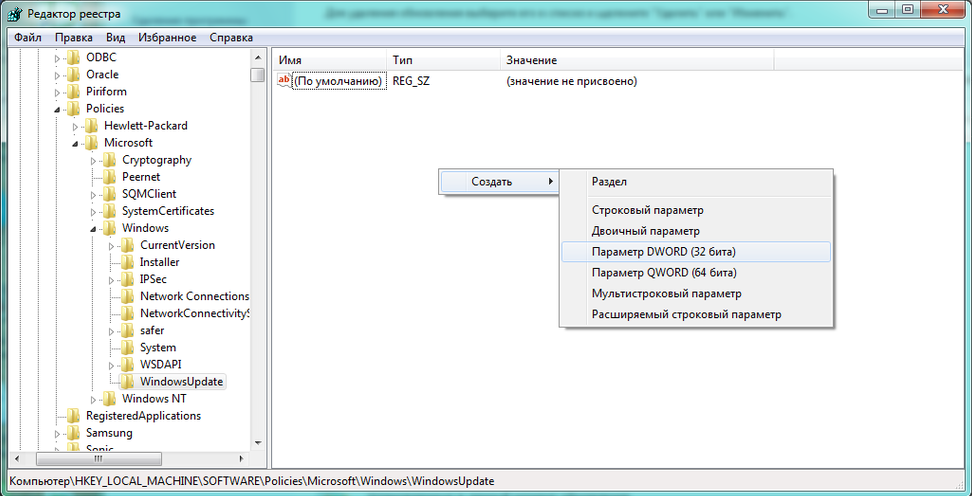Click the tree horizontal scrollbar right arrow
The image size is (972, 496).
241,459
